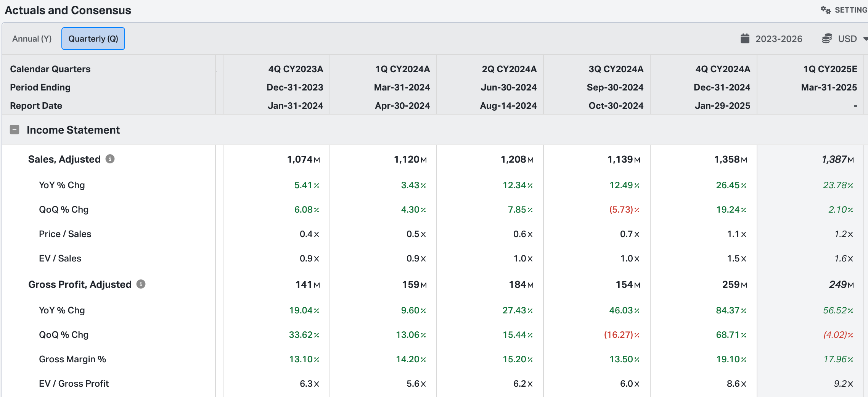The width and height of the screenshot is (868, 397).
Task: Click the EV / Sales row label
Action: 60,258
